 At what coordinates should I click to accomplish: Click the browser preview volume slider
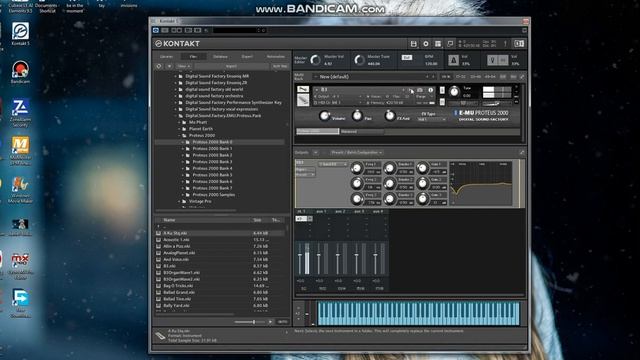tap(250, 322)
